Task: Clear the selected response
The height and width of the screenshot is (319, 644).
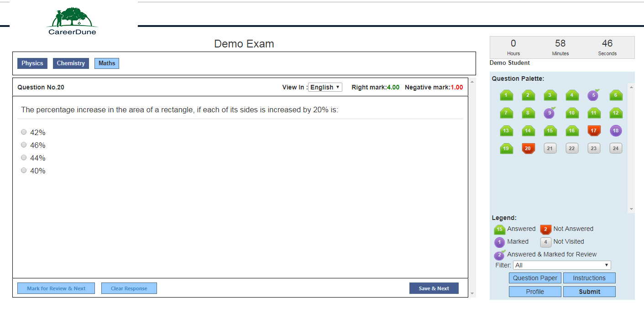Action: [x=129, y=288]
